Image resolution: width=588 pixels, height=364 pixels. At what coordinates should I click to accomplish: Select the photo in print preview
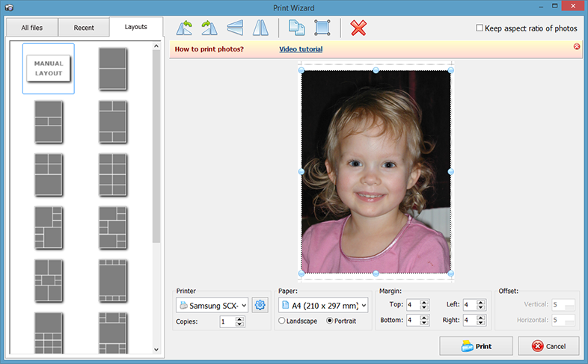(376, 171)
